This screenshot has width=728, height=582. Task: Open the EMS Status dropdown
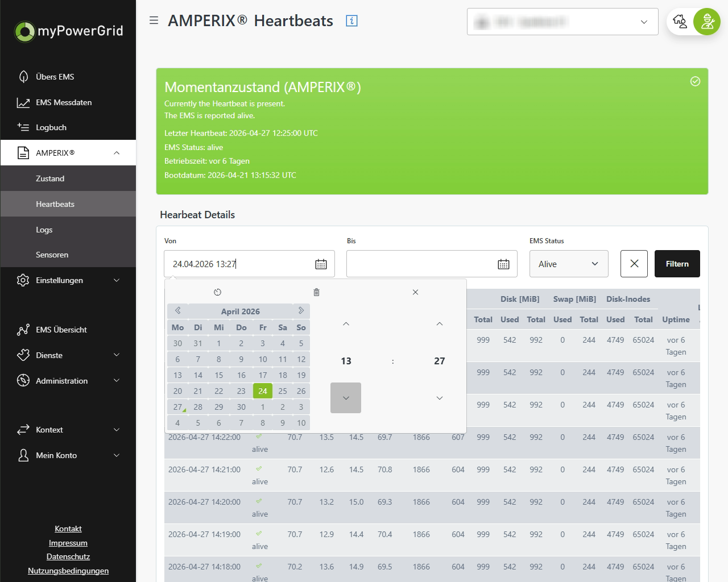tap(569, 264)
